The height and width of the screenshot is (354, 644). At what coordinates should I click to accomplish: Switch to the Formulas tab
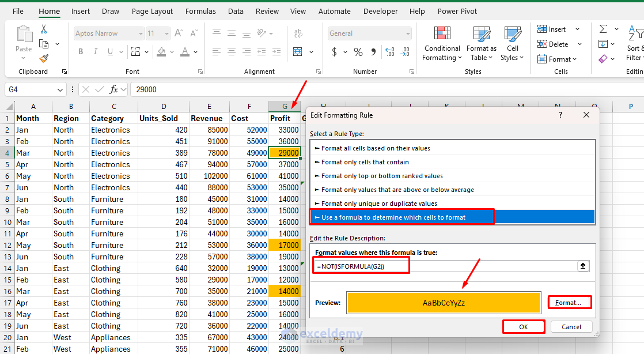coord(200,11)
